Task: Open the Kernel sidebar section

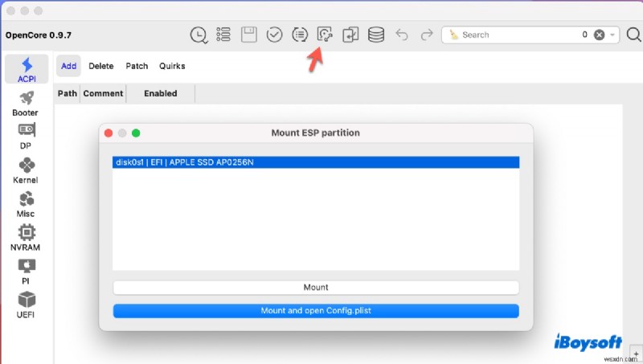Action: [x=26, y=171]
